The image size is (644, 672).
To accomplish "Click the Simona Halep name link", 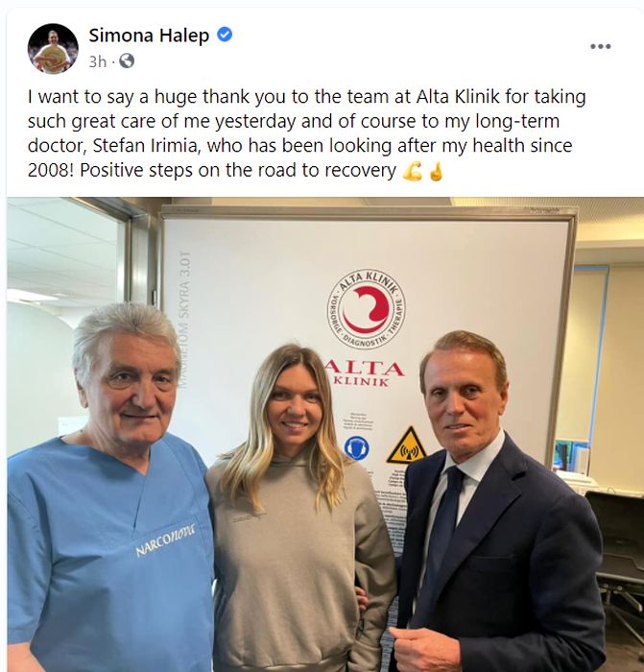I will 149,36.
